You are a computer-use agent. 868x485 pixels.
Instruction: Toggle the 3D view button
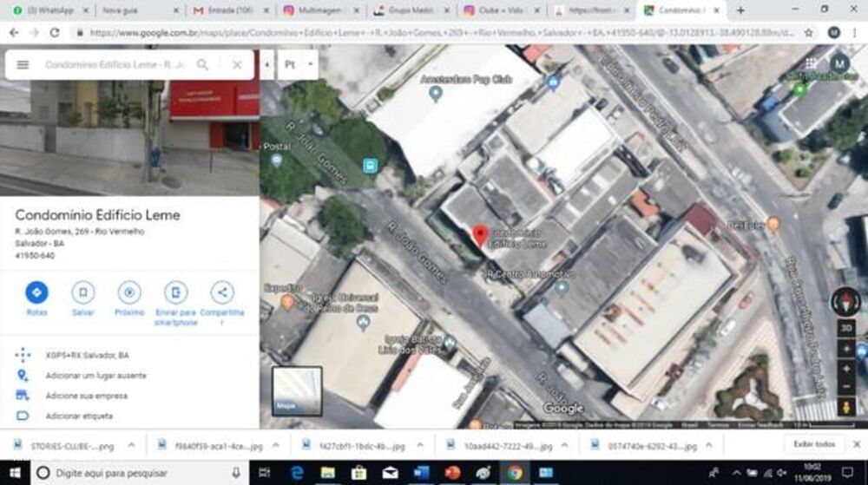(x=846, y=328)
